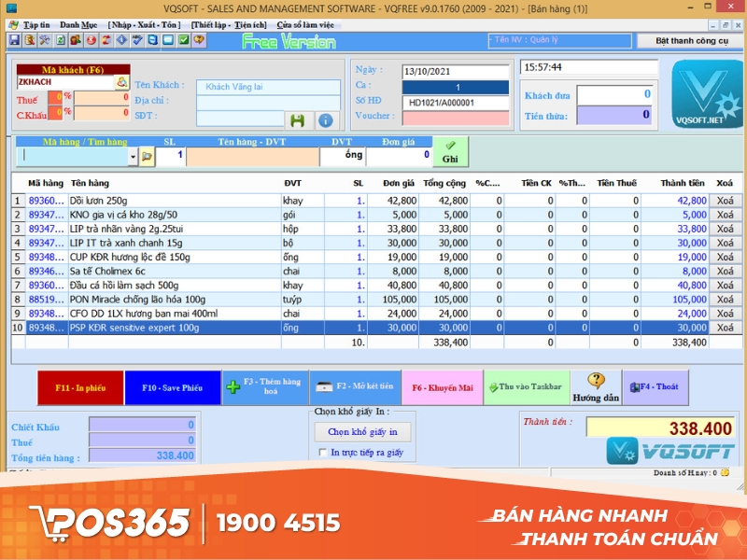Image resolution: width=747 pixels, height=560 pixels.
Task: Click the Khách đưa amount field
Action: click(614, 94)
